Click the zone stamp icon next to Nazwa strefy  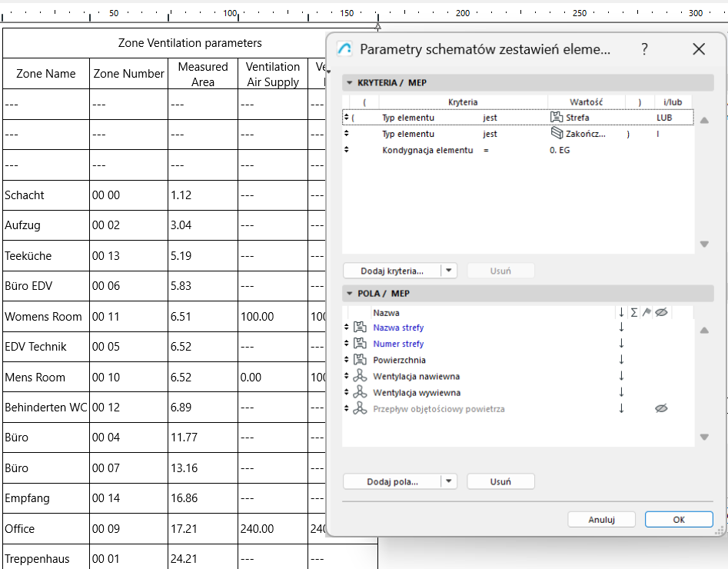pos(359,328)
